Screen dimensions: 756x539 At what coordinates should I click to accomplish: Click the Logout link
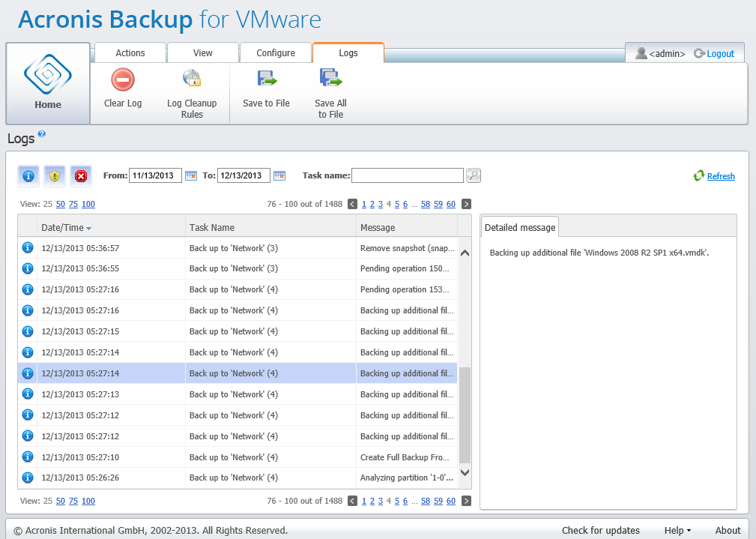tap(720, 53)
